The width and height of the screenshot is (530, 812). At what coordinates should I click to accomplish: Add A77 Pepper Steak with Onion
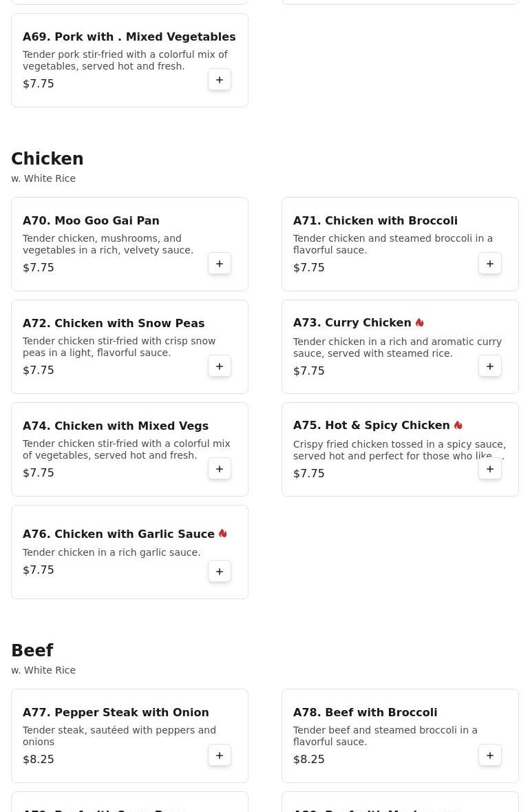click(x=220, y=755)
